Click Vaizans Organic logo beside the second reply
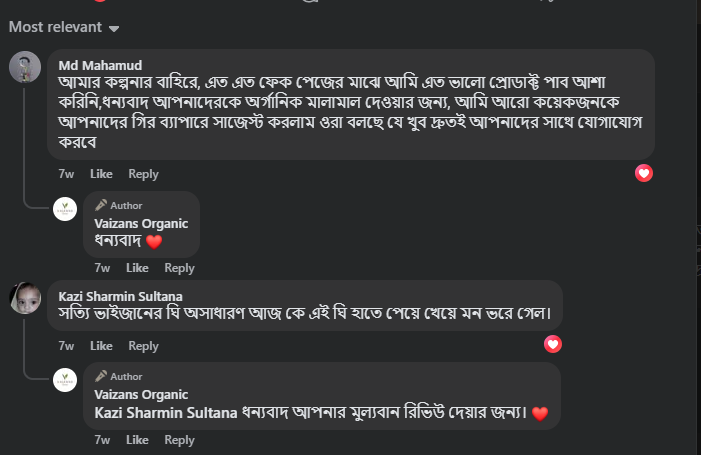Image resolution: width=701 pixels, height=455 pixels. point(66,381)
